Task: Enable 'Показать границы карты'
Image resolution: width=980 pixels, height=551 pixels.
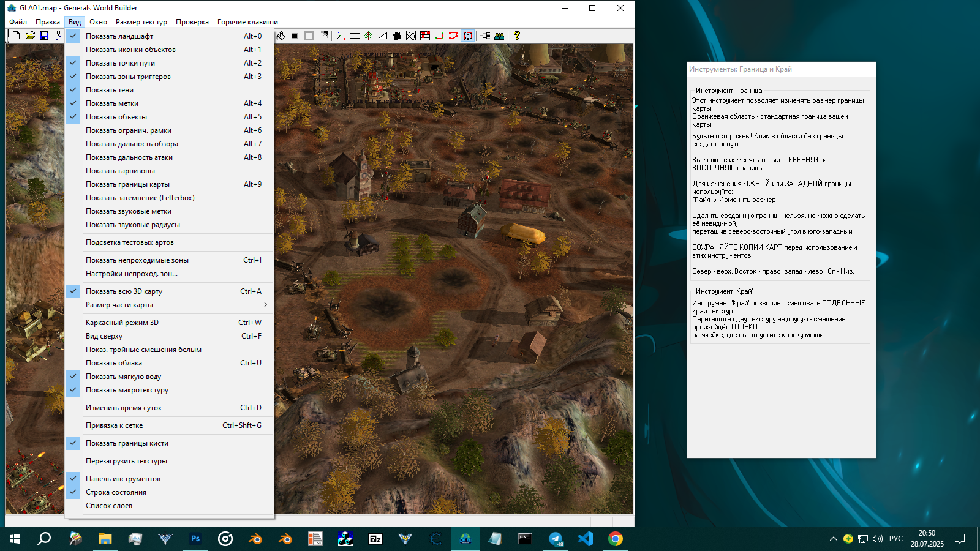Action: [170, 184]
